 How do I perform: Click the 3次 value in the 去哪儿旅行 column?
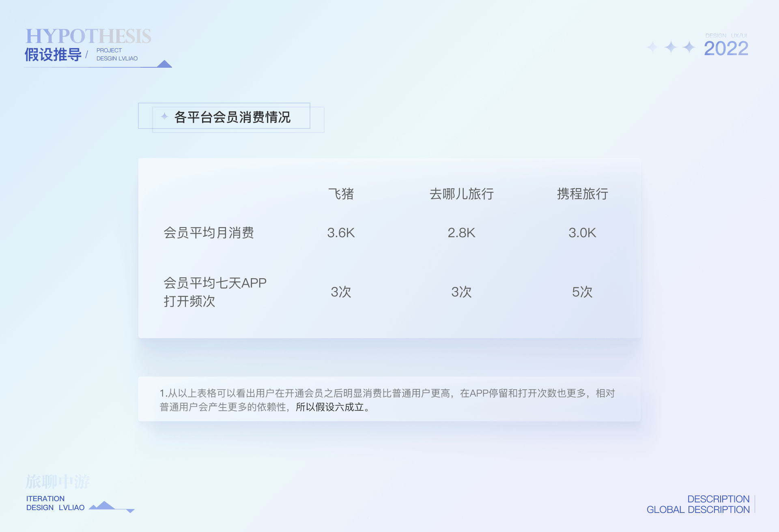click(x=461, y=292)
